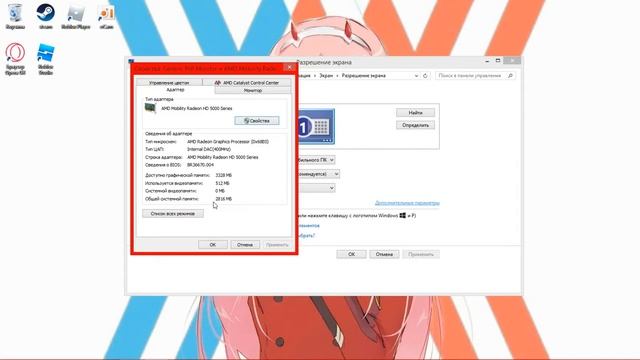Image resolution: width=640 pixels, height=360 pixels.
Task: Click the 512 МБ video memory value
Action: [x=222, y=183]
